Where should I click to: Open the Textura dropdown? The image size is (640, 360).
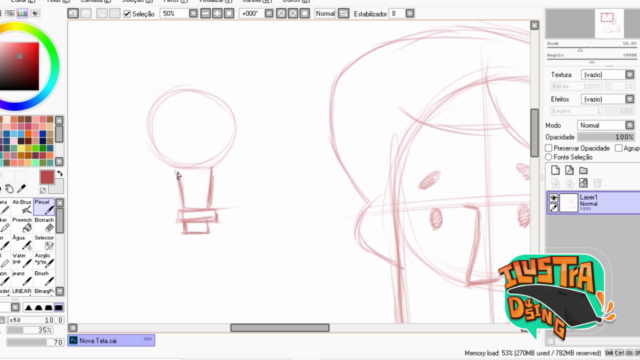point(629,75)
